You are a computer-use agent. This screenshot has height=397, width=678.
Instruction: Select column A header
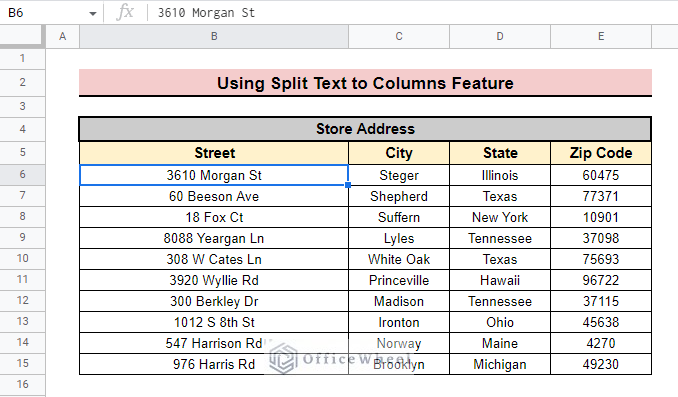(63, 36)
